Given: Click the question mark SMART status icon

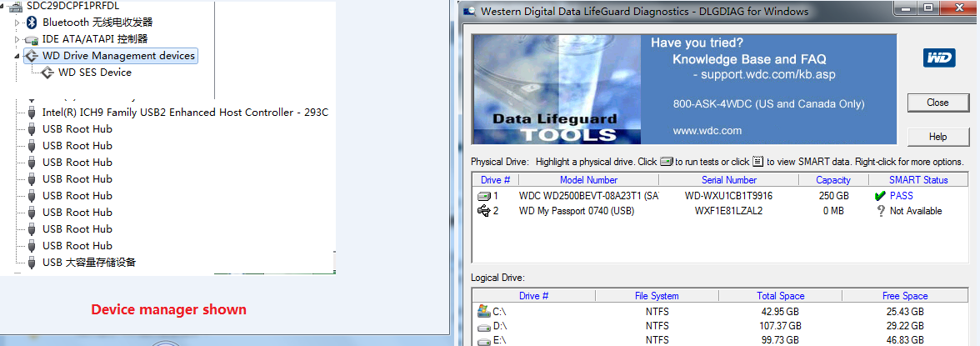Looking at the screenshot, I should coord(881,212).
